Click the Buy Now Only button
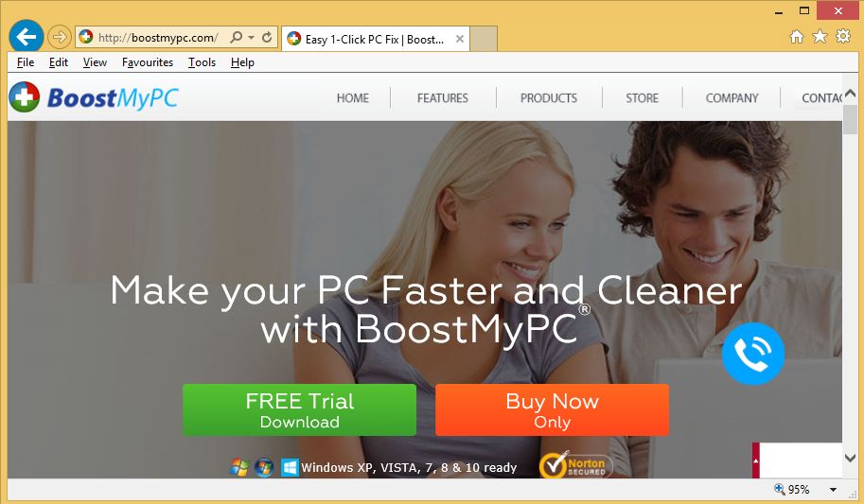The height and width of the screenshot is (504, 864). tap(552, 409)
